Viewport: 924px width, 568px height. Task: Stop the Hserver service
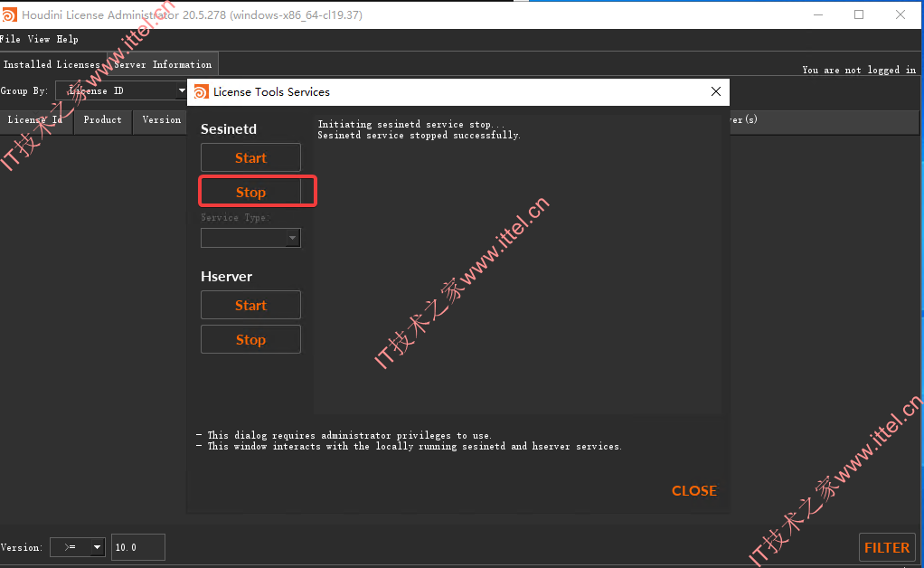click(x=250, y=339)
